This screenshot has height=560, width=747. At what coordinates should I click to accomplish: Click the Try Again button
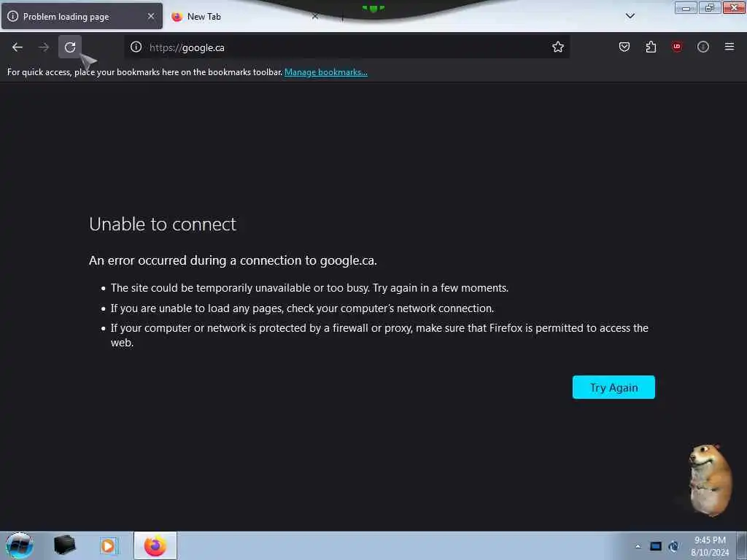(614, 388)
